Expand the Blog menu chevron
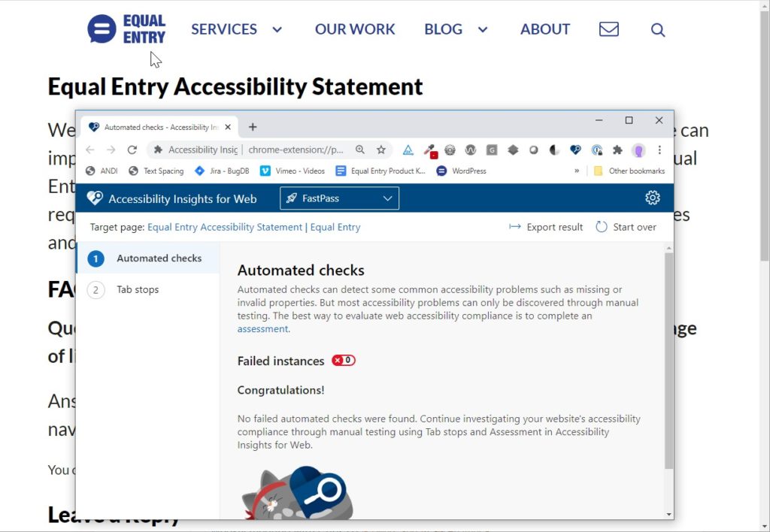This screenshot has width=770, height=532. click(483, 30)
